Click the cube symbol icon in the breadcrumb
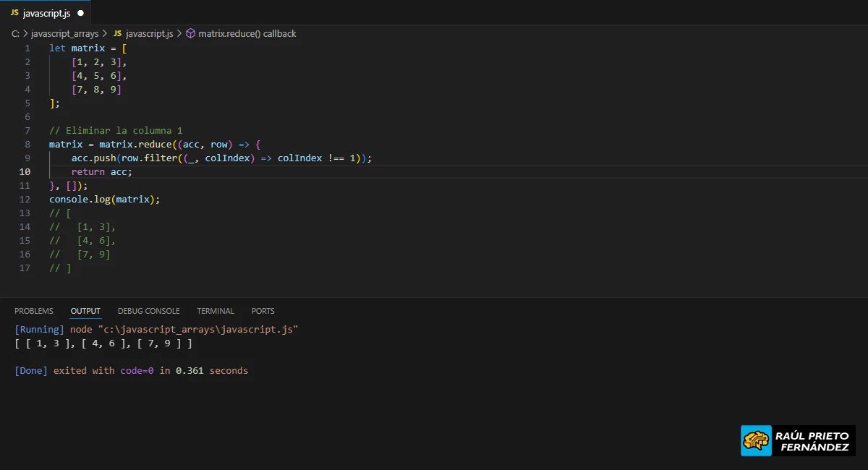Image resolution: width=868 pixels, height=470 pixels. (x=189, y=33)
